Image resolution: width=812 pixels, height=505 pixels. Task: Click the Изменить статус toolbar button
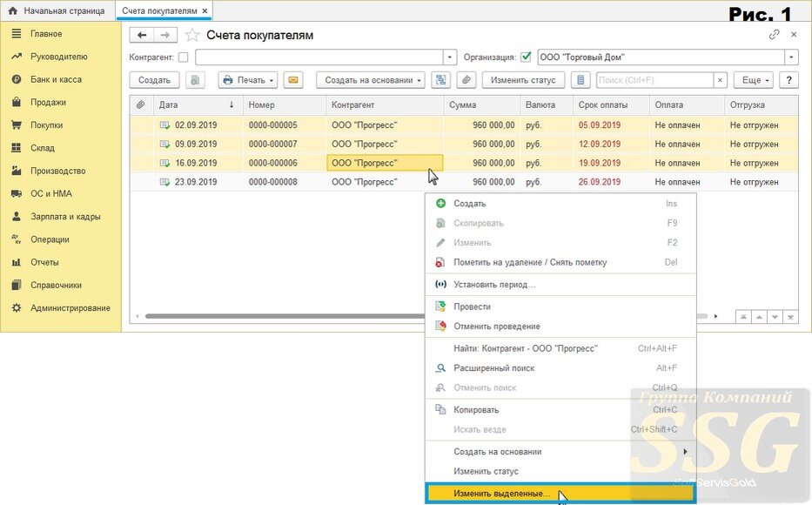523,80
